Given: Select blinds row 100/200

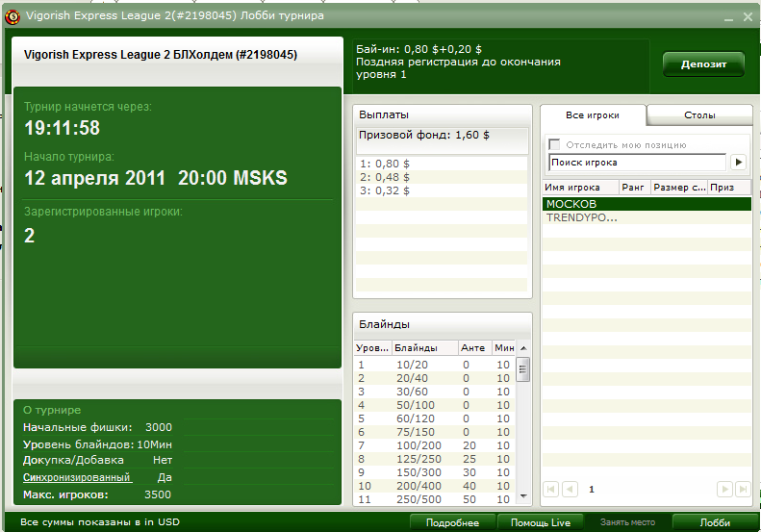Looking at the screenshot, I should (x=435, y=445).
